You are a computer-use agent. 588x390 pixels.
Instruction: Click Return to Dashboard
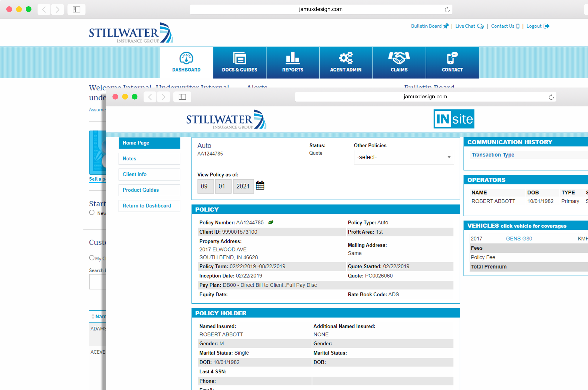pos(149,206)
